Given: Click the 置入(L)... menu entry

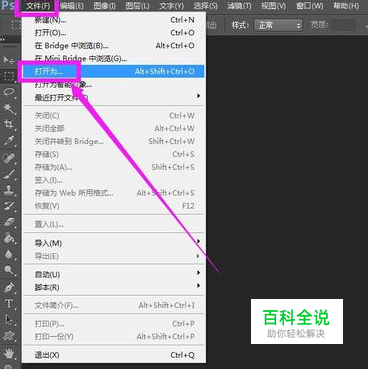Looking at the screenshot, I should [x=113, y=224].
